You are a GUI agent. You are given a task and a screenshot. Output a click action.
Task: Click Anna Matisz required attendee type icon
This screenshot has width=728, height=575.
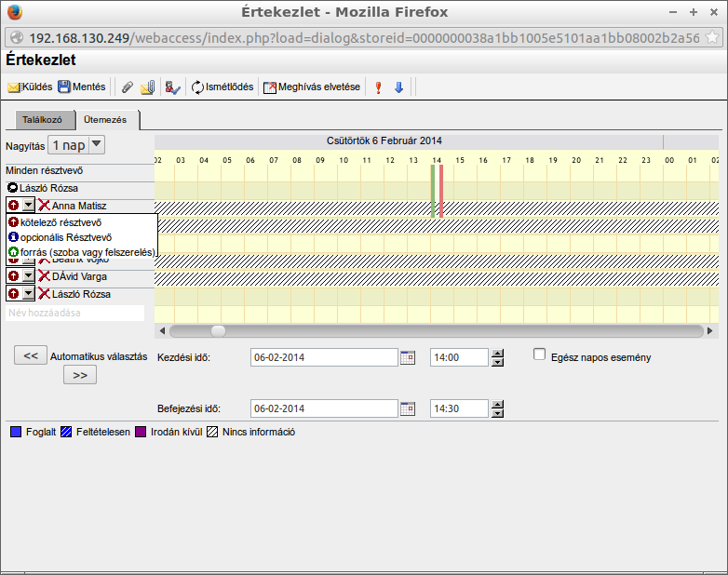click(x=13, y=205)
